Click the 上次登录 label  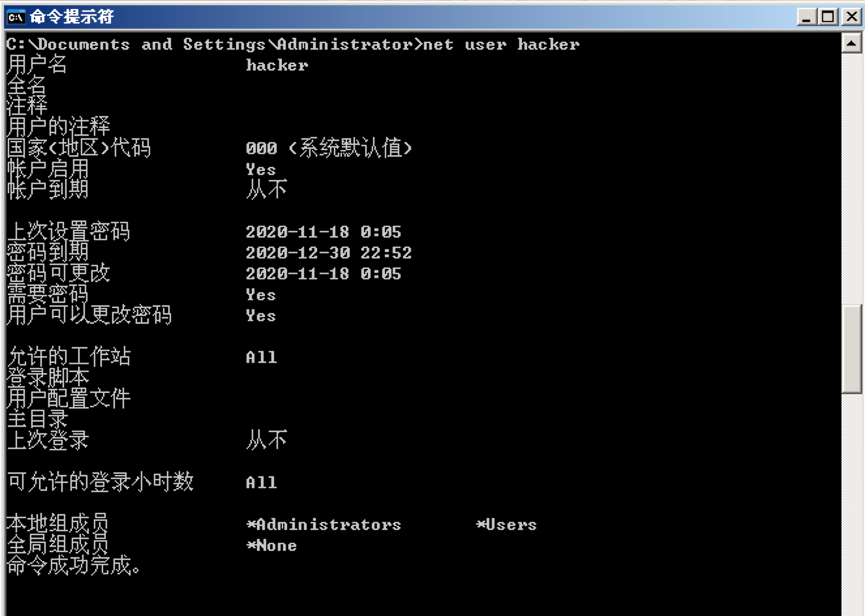click(x=48, y=440)
